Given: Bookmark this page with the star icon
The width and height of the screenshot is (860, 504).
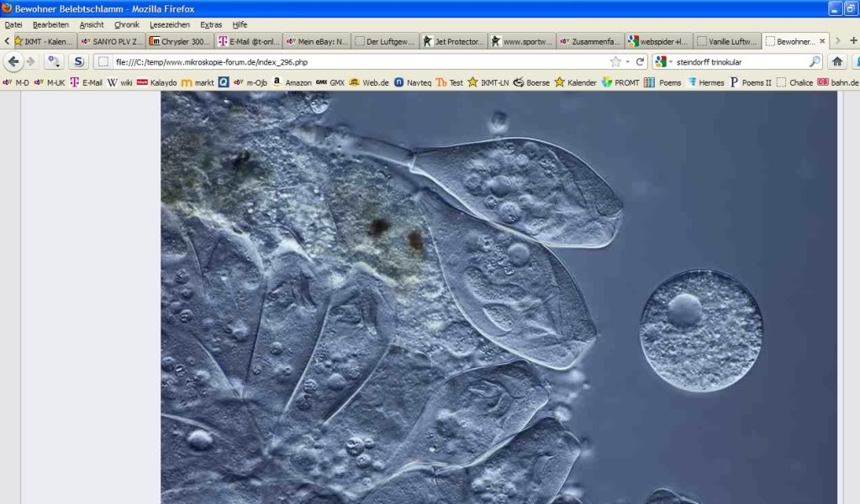Looking at the screenshot, I should (x=615, y=62).
